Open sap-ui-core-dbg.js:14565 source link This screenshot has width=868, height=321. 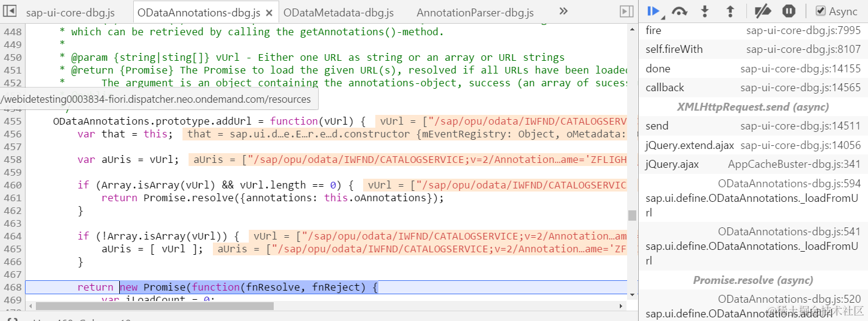[800, 88]
